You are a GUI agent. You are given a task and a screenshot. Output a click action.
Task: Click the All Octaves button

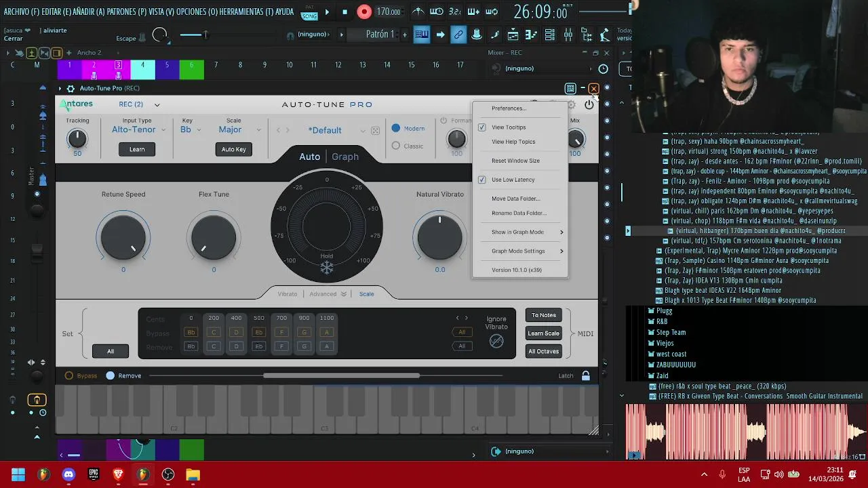pos(544,351)
